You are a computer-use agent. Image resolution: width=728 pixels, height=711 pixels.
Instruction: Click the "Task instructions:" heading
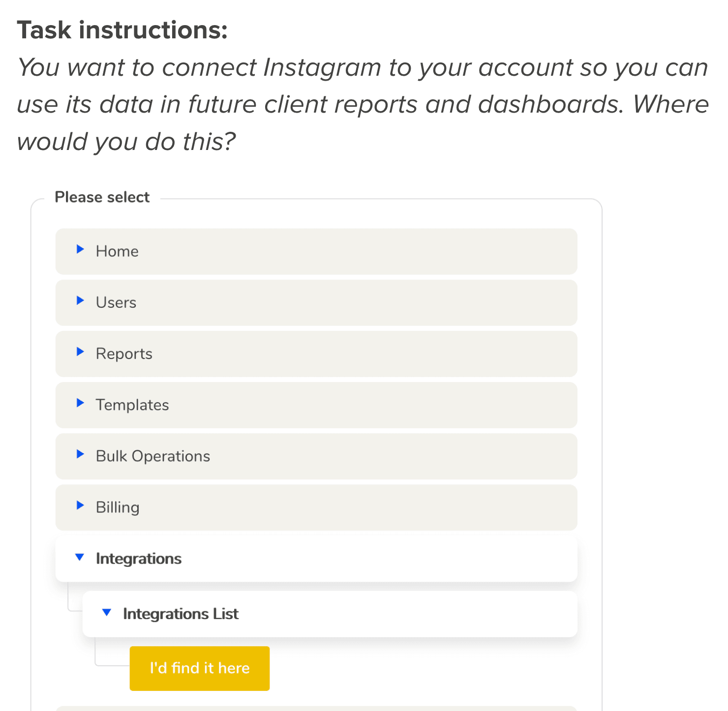click(122, 30)
